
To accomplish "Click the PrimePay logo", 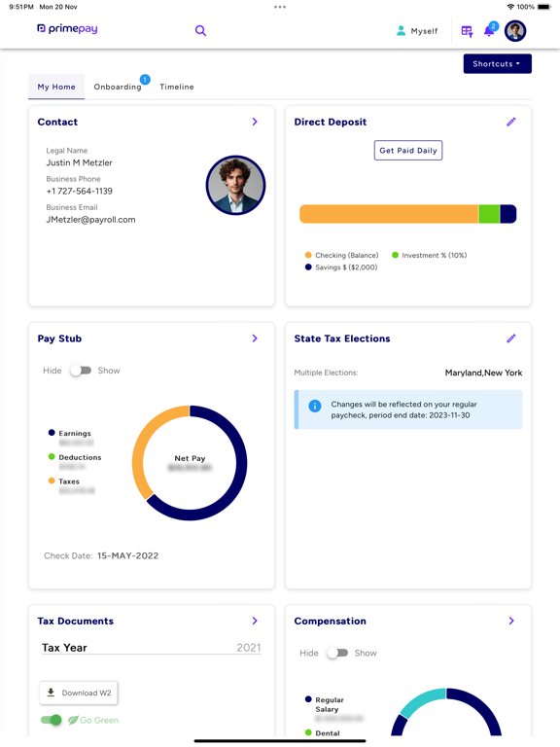I will click(x=67, y=29).
